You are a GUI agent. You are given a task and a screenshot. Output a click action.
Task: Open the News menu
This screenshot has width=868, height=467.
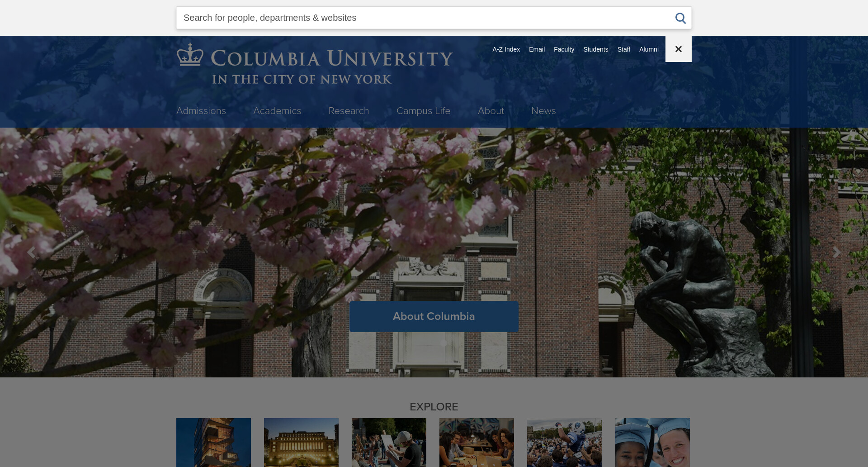pyautogui.click(x=543, y=111)
